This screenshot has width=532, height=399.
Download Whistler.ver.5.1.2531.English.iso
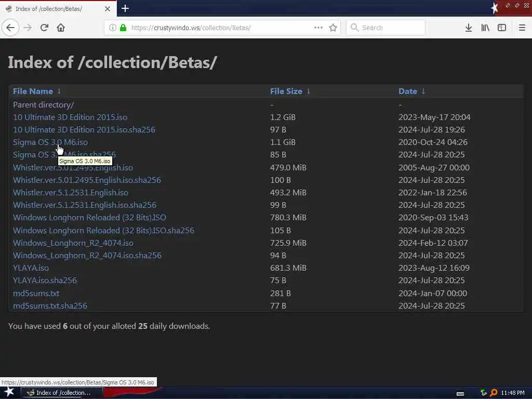tap(71, 193)
